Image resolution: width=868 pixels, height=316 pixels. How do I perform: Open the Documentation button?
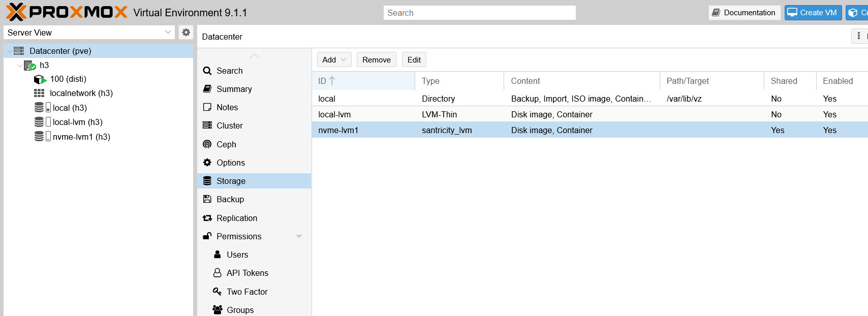pyautogui.click(x=745, y=13)
